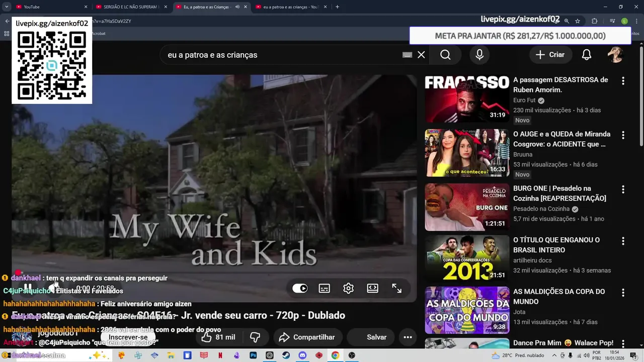This screenshot has height=362, width=644.
Task: Open 'BURG ONE | Pesadelo na Cozinha' video thumbnail
Action: 467,207
